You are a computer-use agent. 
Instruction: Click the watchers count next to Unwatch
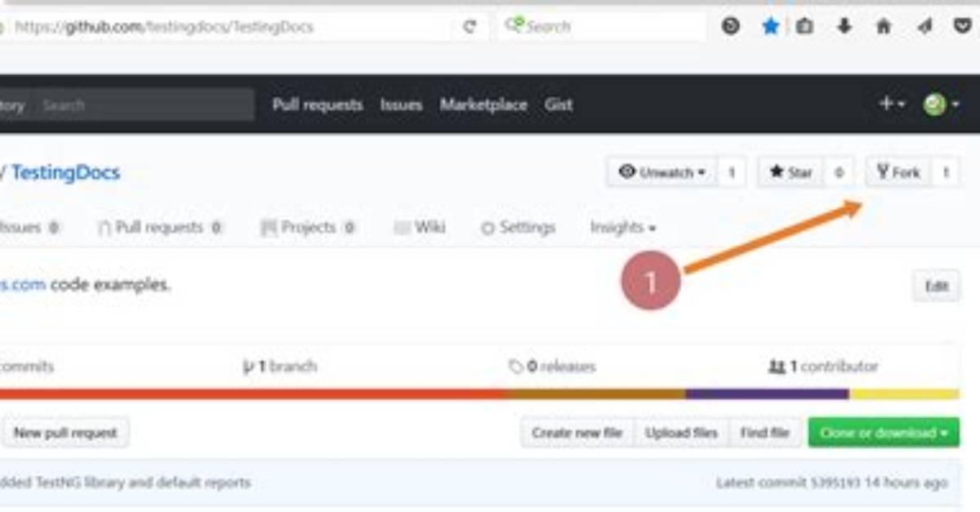click(732, 172)
